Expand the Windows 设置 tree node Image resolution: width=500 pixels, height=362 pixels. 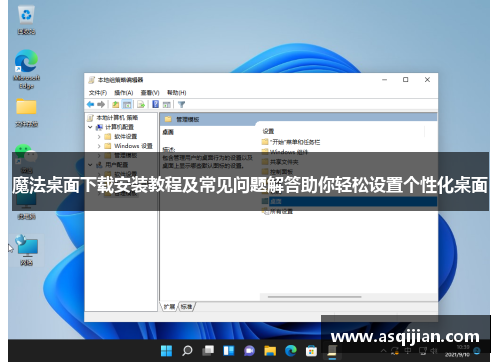[x=99, y=146]
